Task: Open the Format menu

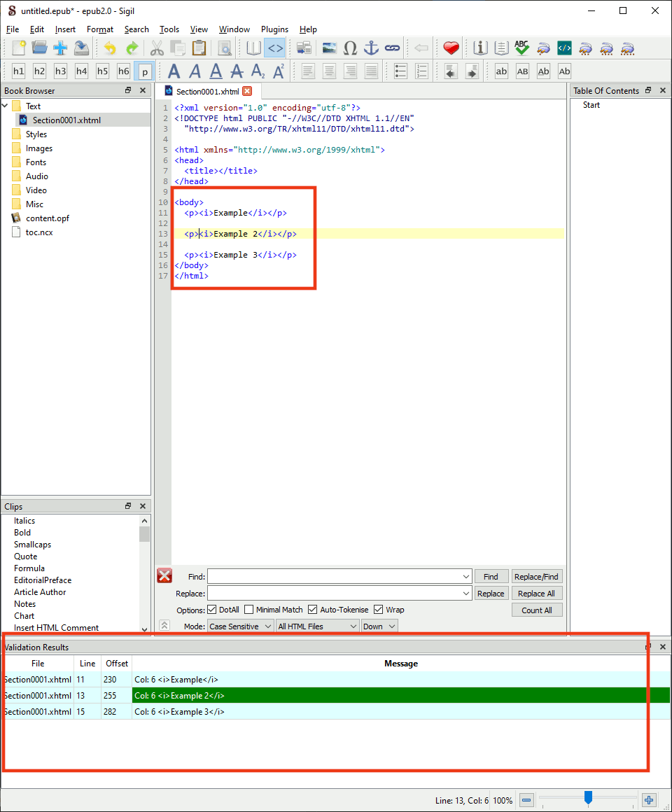Action: coord(100,29)
